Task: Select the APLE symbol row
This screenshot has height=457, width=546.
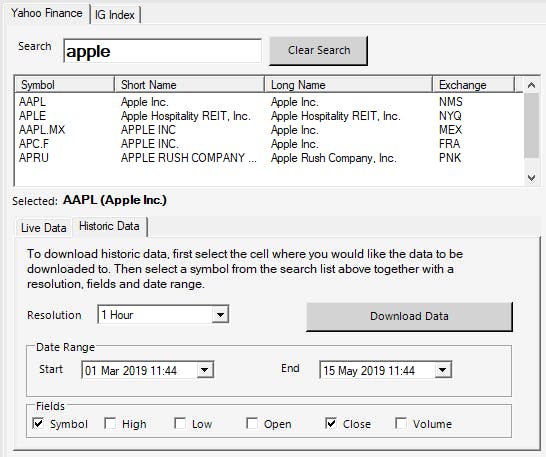Action: click(x=32, y=116)
